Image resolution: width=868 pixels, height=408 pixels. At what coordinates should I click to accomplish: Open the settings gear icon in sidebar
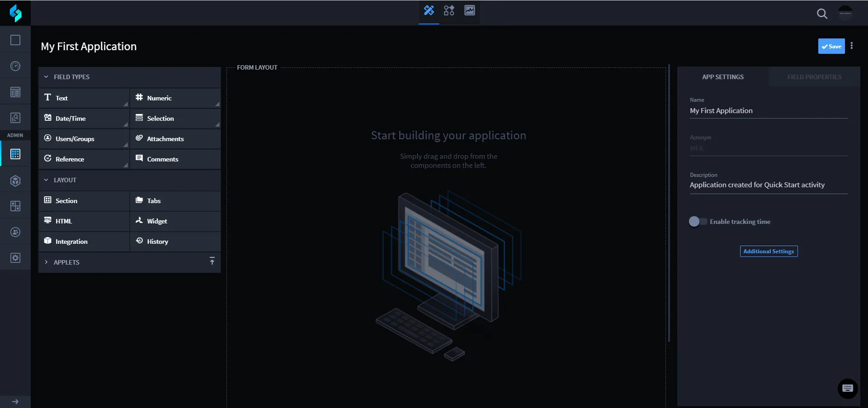(x=15, y=258)
